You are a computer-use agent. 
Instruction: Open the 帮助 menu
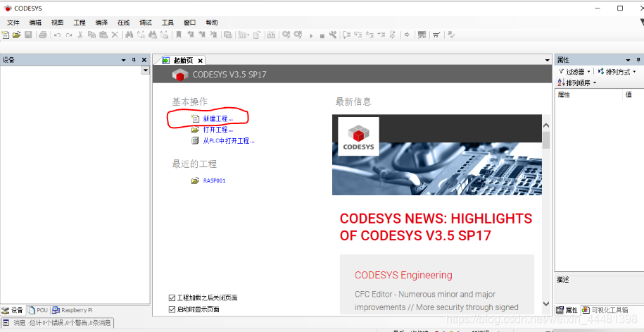(x=212, y=23)
